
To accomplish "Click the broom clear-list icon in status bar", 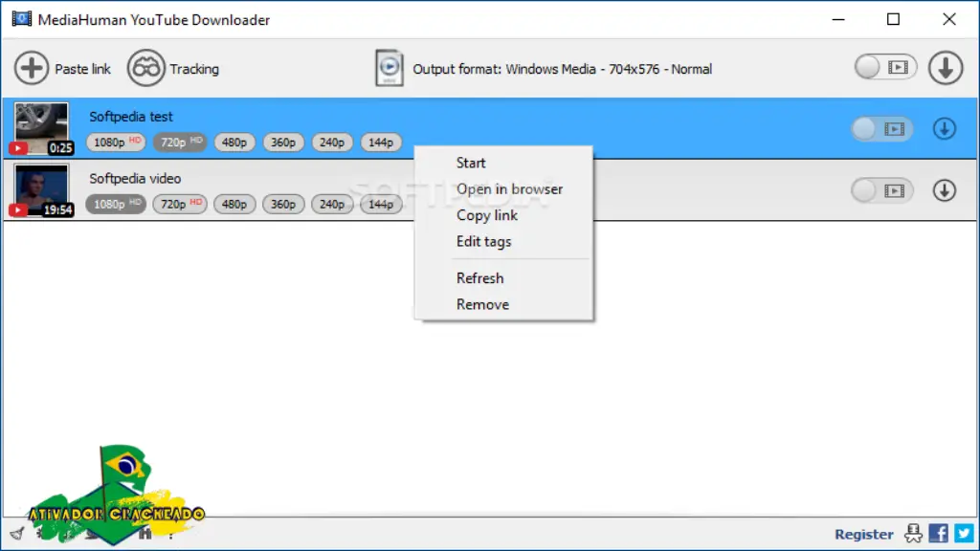I will tap(17, 534).
